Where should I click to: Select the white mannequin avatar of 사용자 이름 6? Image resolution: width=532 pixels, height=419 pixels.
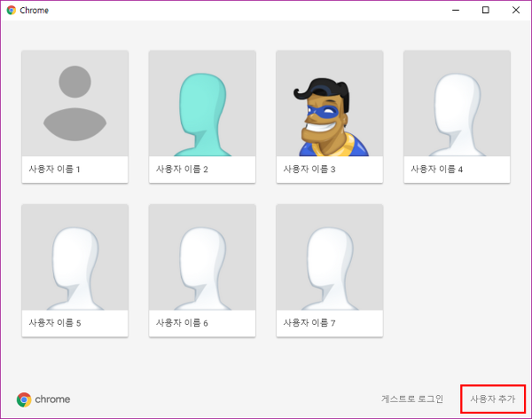click(x=202, y=257)
